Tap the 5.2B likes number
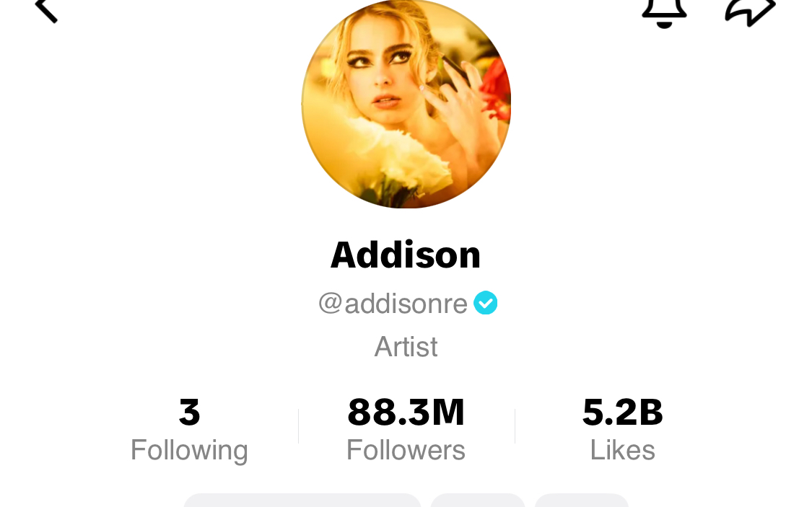 point(622,413)
